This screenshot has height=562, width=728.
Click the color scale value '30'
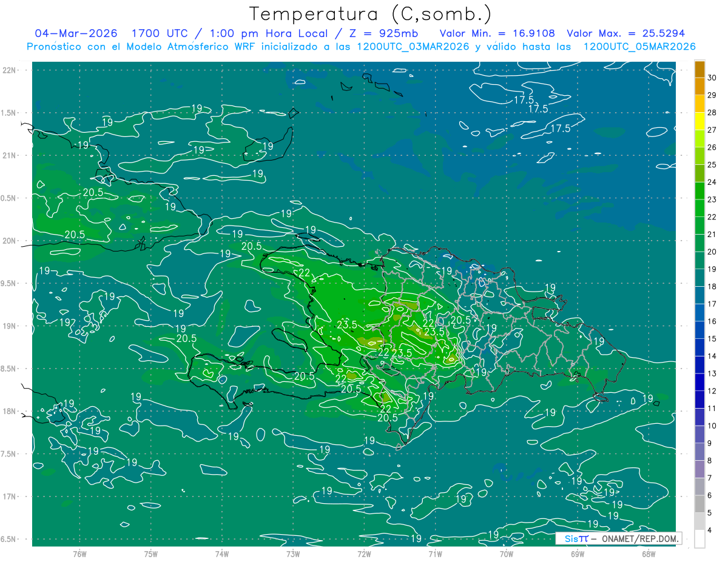click(713, 78)
